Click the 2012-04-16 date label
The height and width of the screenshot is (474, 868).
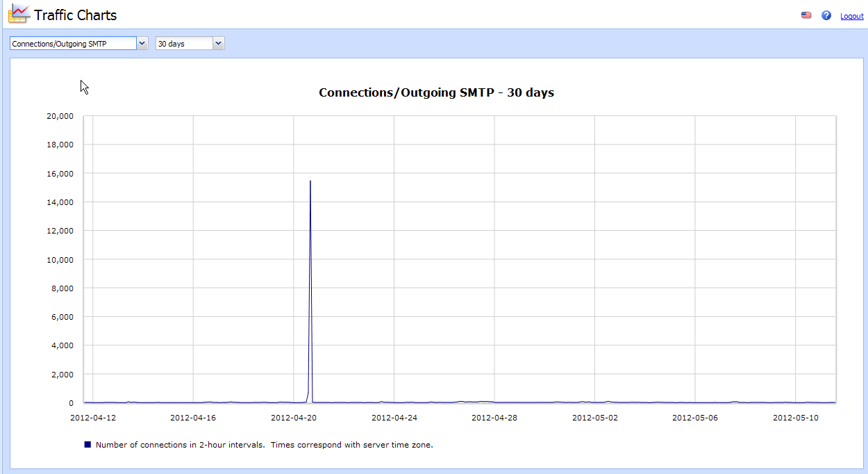coord(193,418)
